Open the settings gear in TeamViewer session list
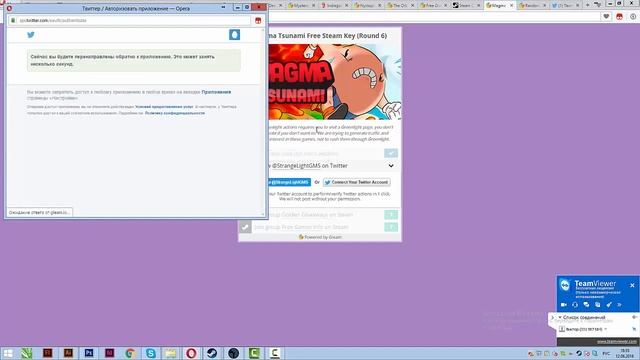The image size is (640, 360). [x=634, y=317]
